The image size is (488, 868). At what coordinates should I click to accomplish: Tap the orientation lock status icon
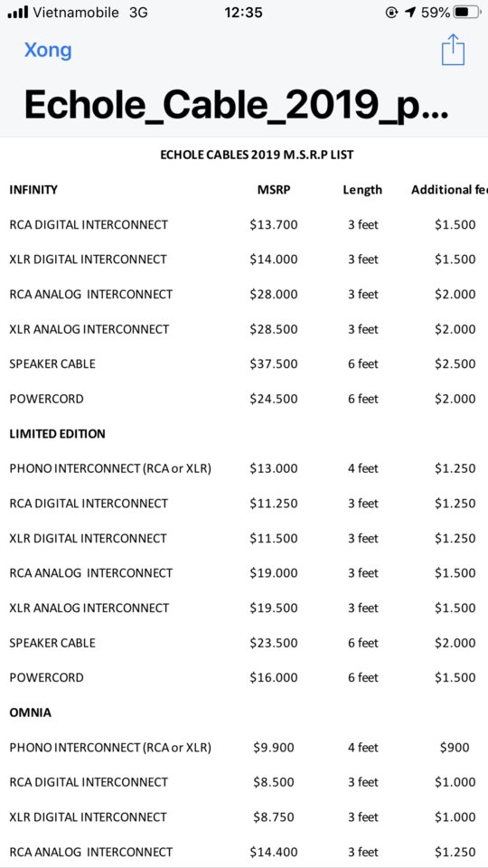tap(391, 12)
